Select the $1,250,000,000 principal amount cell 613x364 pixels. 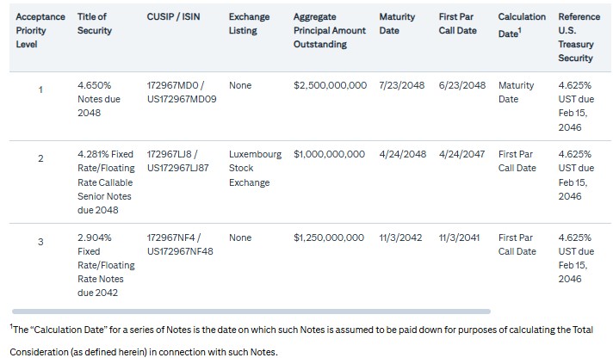[x=329, y=237]
